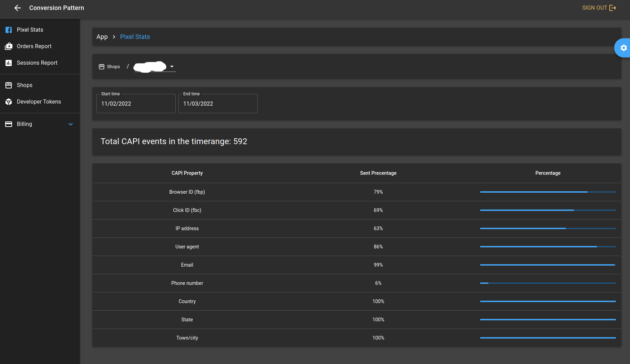
Task: Click the breadcrumb chevron after App
Action: (114, 37)
